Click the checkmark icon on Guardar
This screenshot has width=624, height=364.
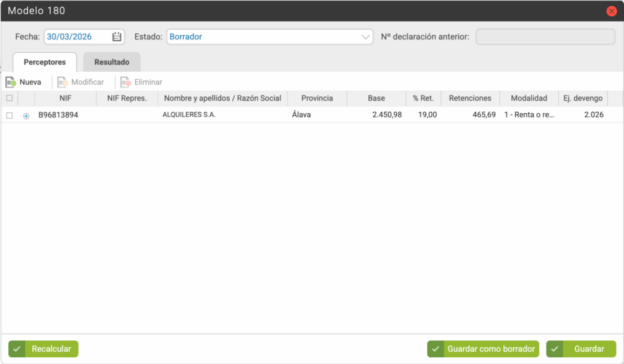click(x=555, y=349)
